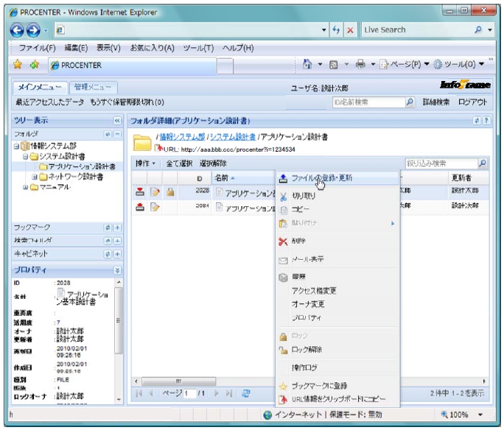504x430 pixels.
Task: Open the zoom 100% dropdown in status bar
Action: tap(480, 415)
